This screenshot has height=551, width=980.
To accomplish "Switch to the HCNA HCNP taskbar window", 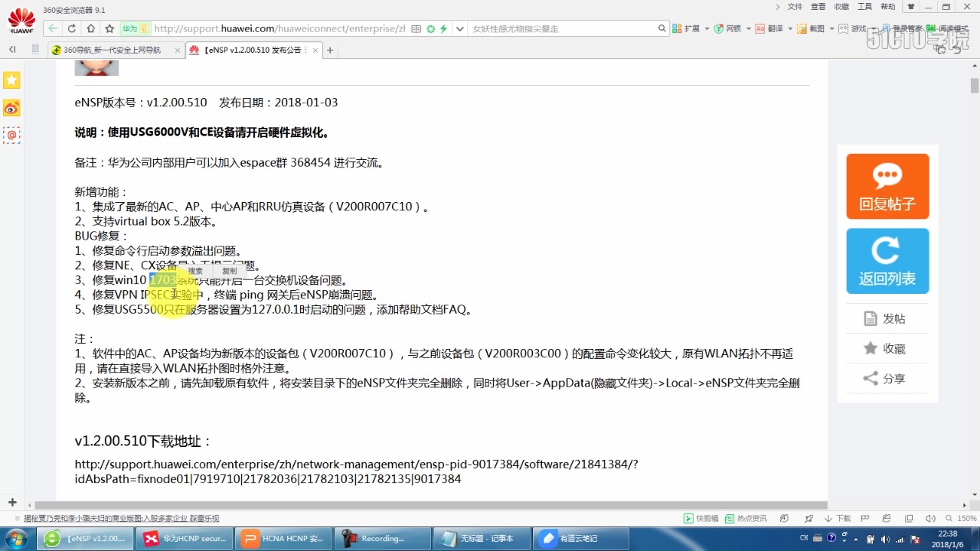I will (x=285, y=539).
